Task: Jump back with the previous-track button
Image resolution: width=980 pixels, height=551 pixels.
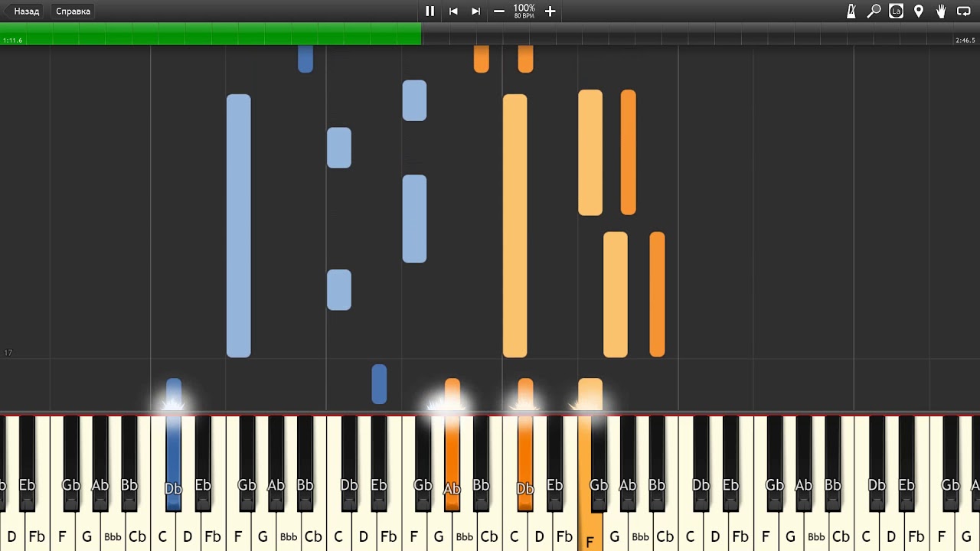Action: point(453,11)
